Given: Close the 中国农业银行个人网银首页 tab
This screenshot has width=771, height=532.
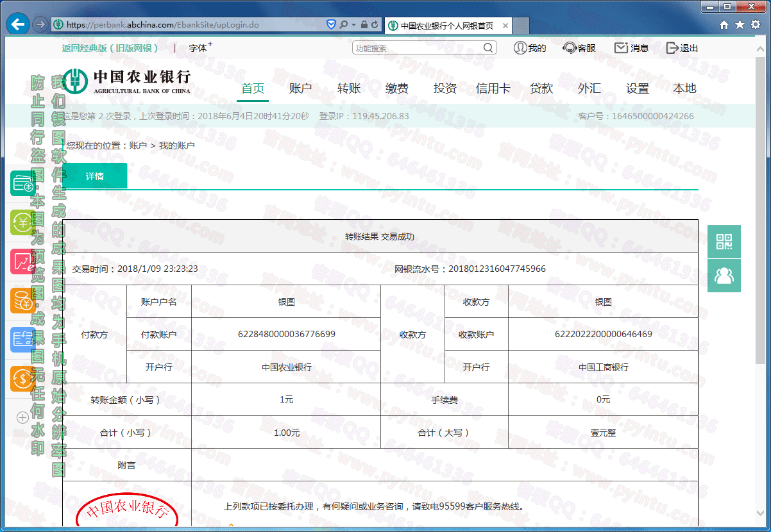Looking at the screenshot, I should 505,26.
